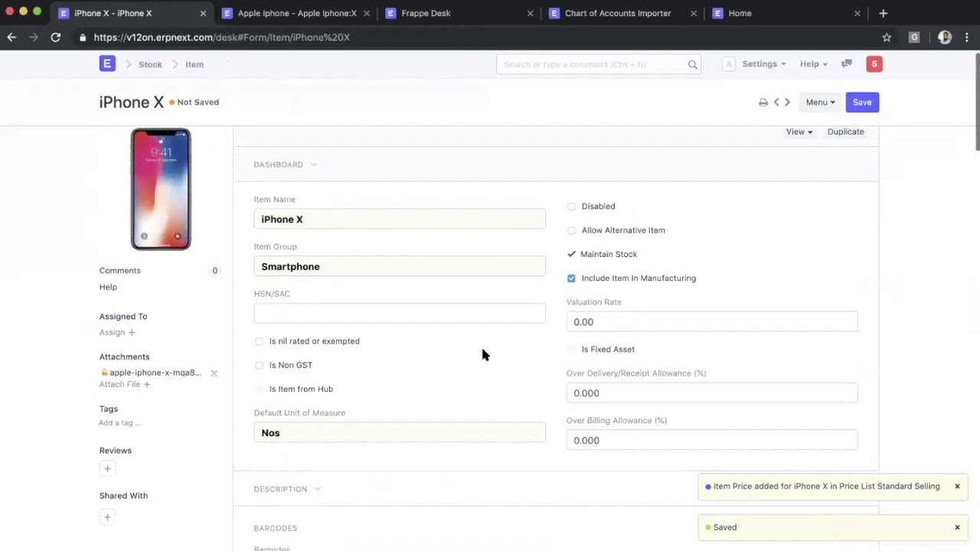980x551 pixels.
Task: Open the chat messages icon in navbar
Action: pos(847,64)
